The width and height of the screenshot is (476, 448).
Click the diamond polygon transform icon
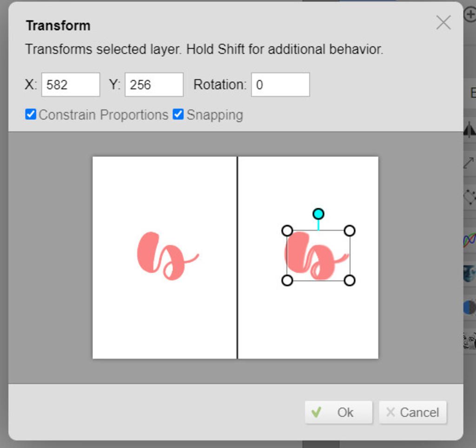click(469, 197)
